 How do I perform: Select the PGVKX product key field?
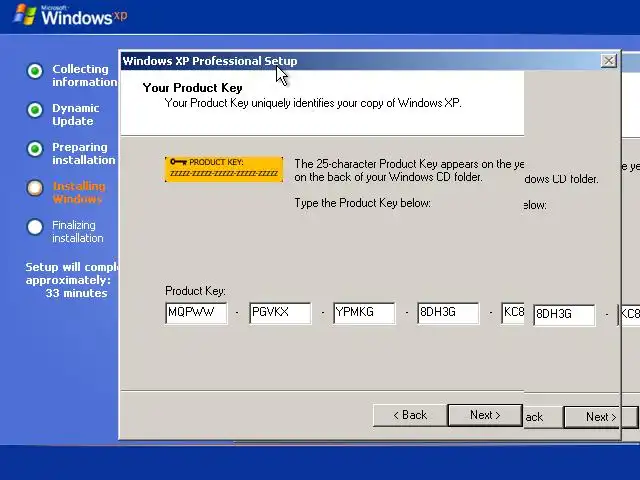[280, 313]
